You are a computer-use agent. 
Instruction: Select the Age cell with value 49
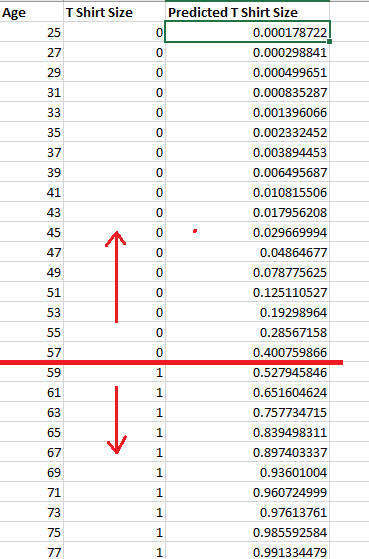click(x=31, y=272)
